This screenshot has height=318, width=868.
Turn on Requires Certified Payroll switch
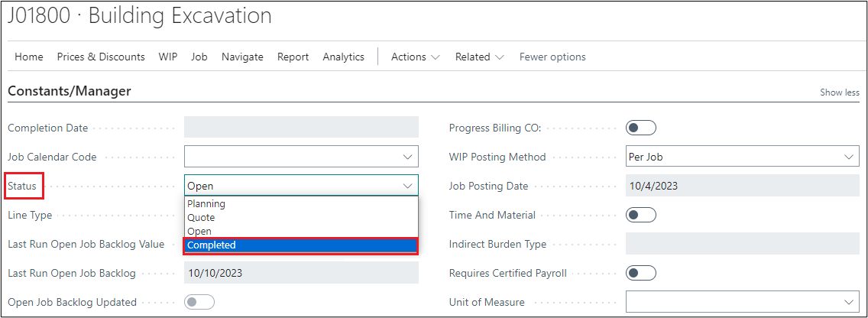coord(640,273)
